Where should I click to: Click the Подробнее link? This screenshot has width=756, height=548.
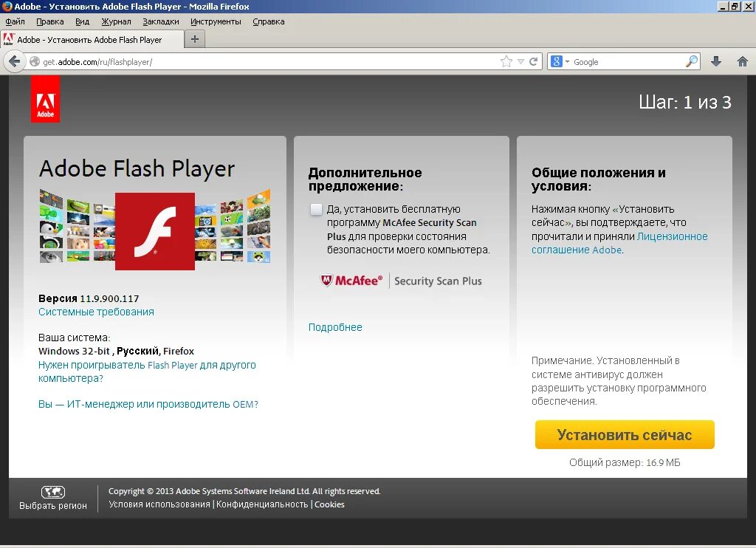click(335, 327)
